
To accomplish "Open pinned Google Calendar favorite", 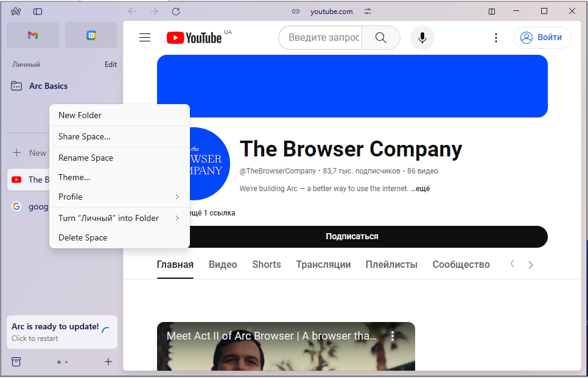I will click(91, 35).
